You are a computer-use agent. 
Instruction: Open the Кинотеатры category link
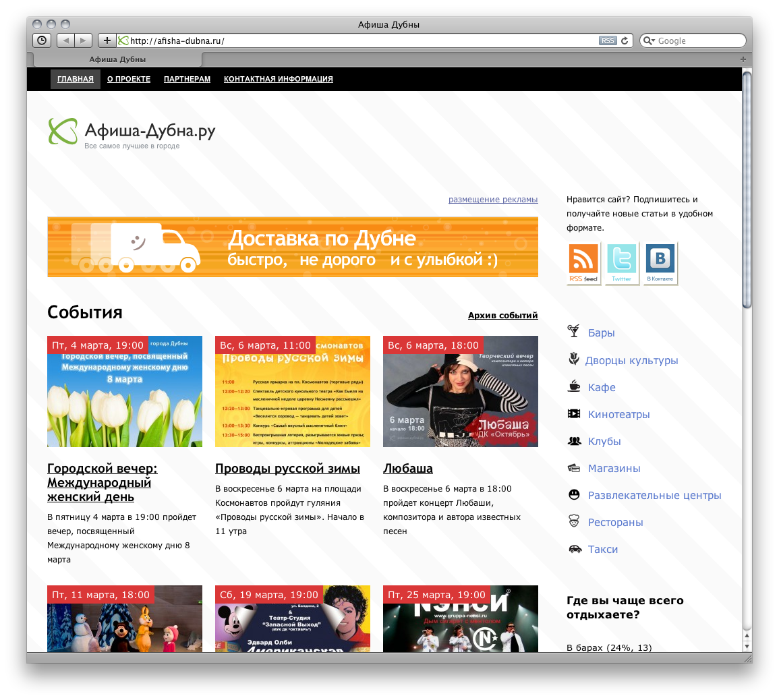click(619, 414)
